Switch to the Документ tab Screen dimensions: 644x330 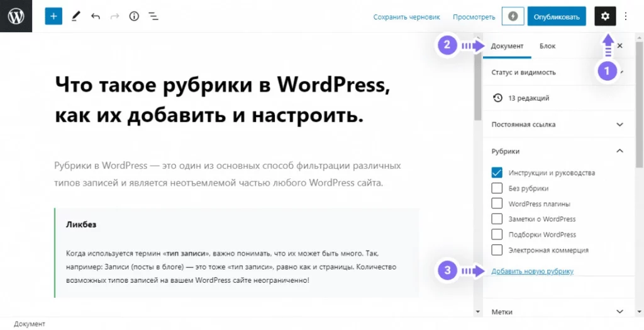pos(507,46)
